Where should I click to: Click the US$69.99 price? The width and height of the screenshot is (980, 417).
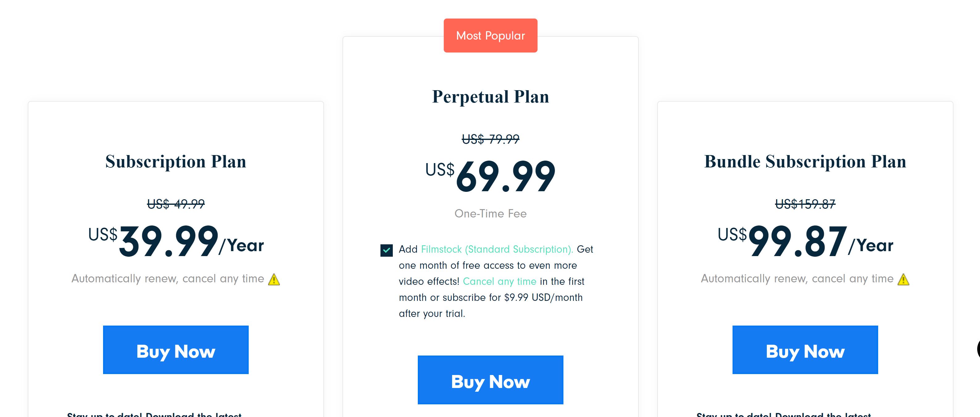coord(490,176)
